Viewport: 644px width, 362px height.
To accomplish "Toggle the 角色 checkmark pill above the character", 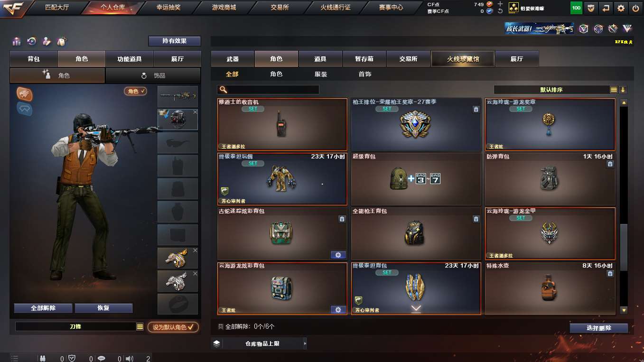I will click(136, 91).
